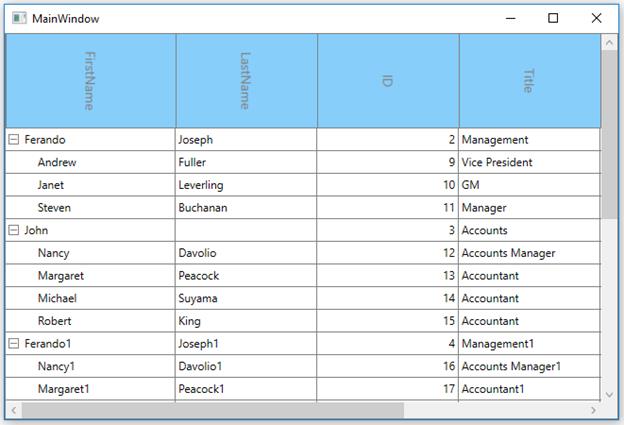Select the Joseph1 cell

point(246,343)
